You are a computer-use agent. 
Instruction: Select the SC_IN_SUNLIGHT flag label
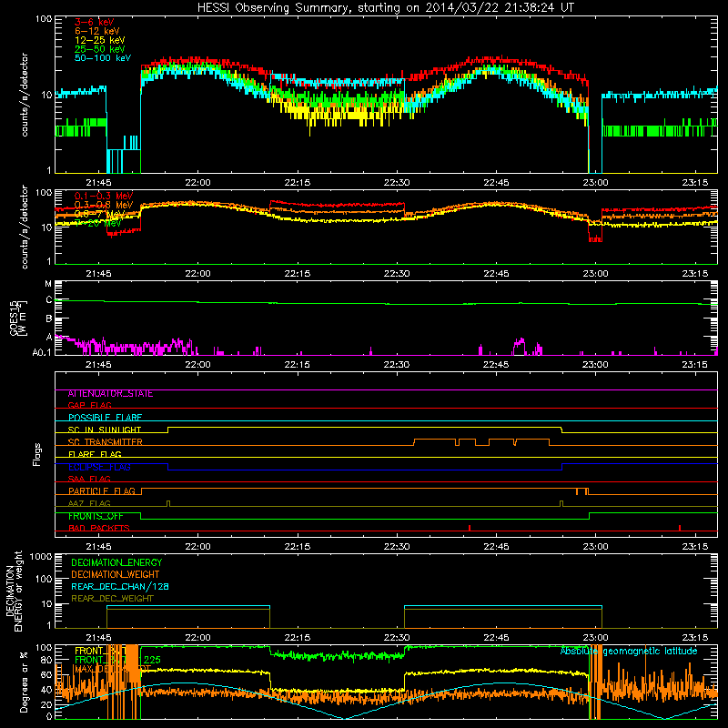point(105,430)
